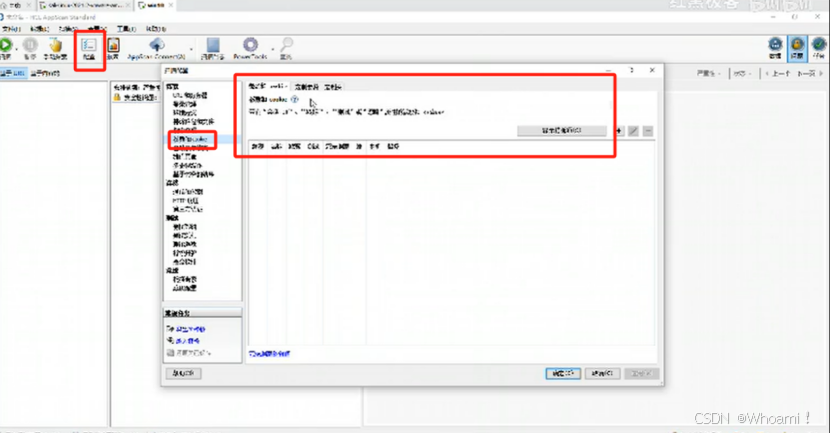Select Login Management (登录管理) in tree
Image resolution: width=831 pixels, height=434 pixels.
(184, 104)
